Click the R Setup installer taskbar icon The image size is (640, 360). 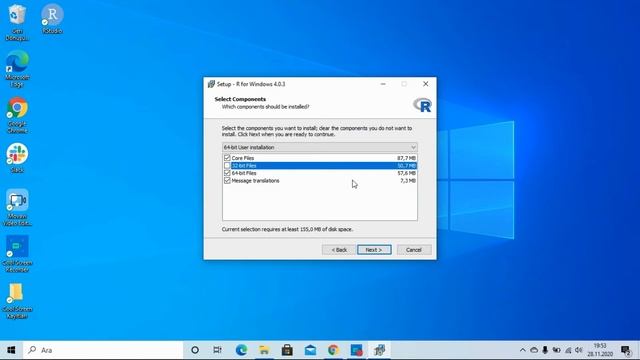point(380,350)
